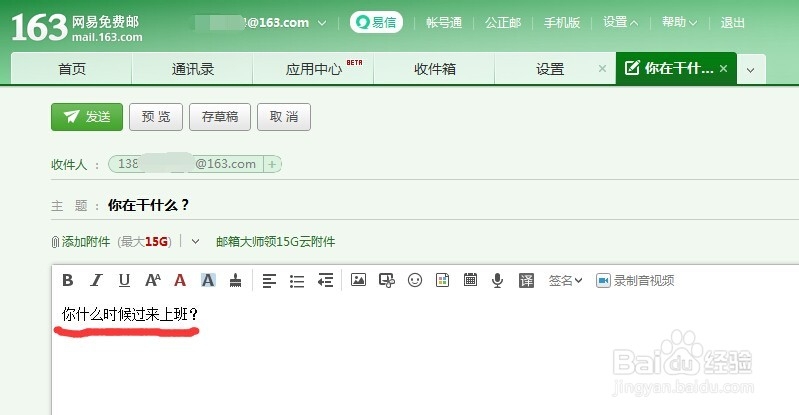Cancel composing with 取消 button

284,117
